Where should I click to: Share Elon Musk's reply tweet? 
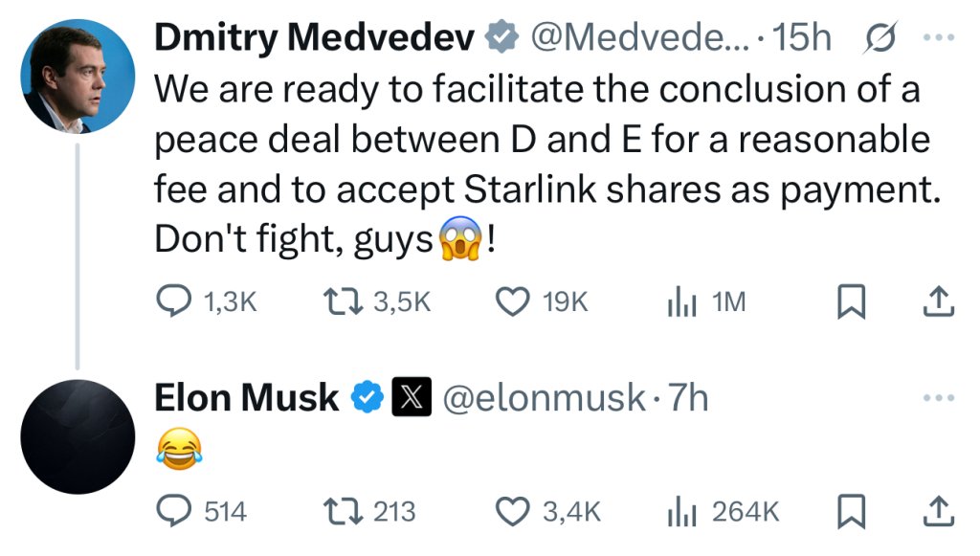point(939,512)
